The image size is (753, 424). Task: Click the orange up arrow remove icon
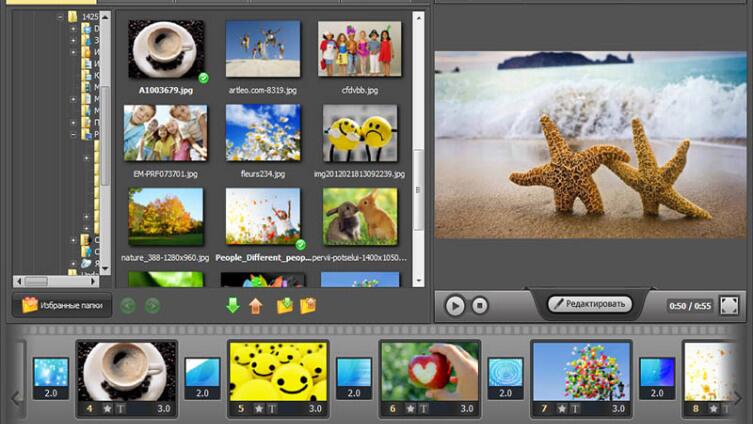click(256, 306)
